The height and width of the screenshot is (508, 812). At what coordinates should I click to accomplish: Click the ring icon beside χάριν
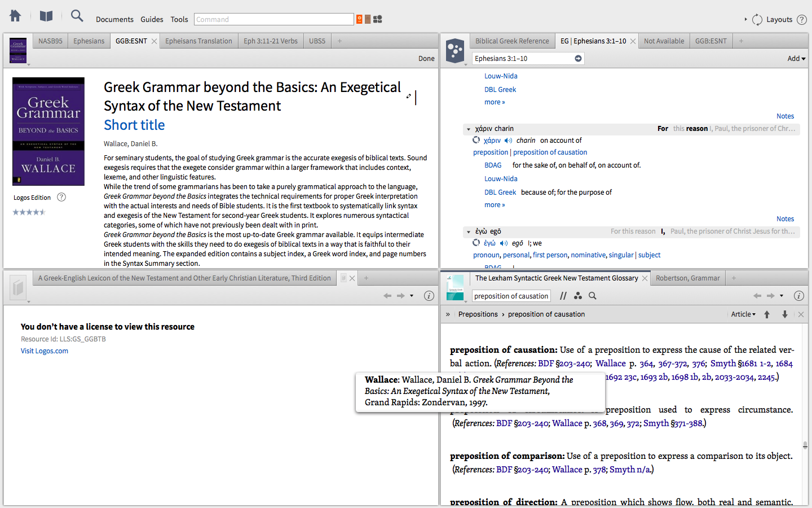coord(476,140)
